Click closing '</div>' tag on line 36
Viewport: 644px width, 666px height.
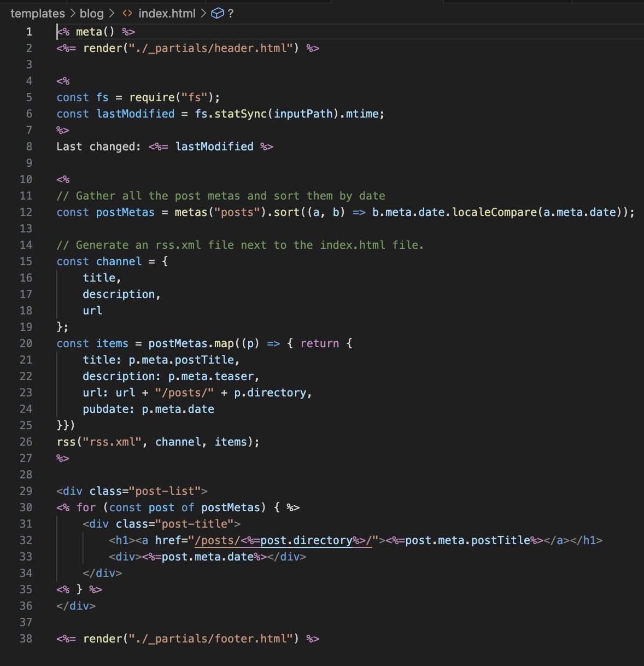[x=76, y=606]
